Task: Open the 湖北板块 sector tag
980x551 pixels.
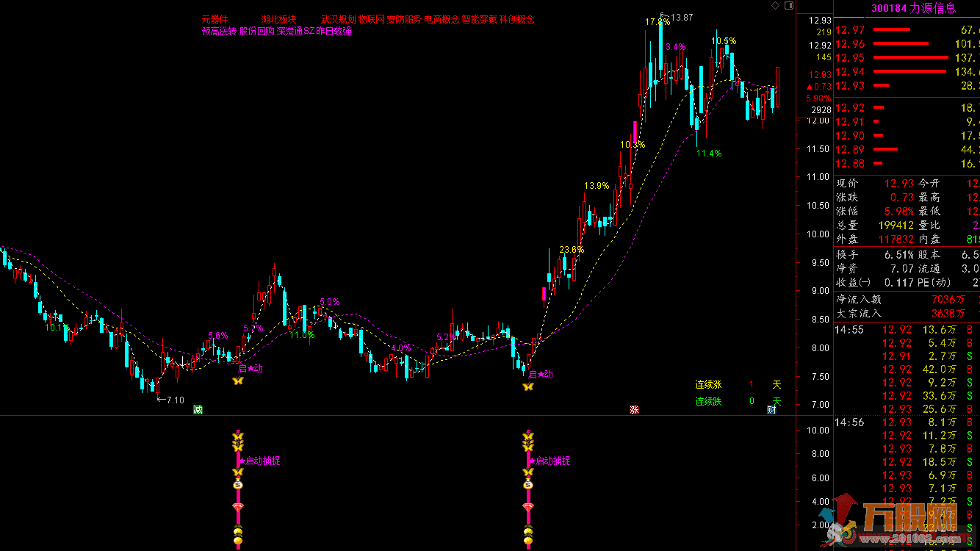Action: [x=278, y=20]
